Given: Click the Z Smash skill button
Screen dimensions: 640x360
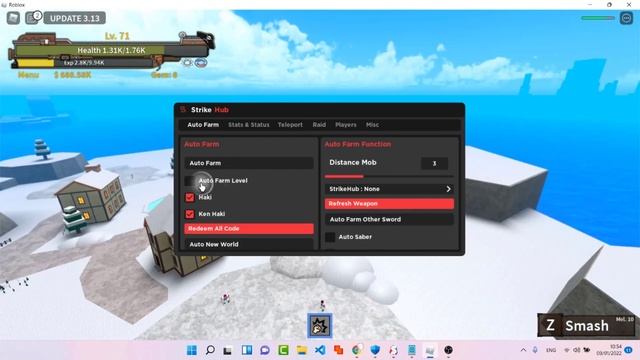Looking at the screenshot, I should coord(586,325).
